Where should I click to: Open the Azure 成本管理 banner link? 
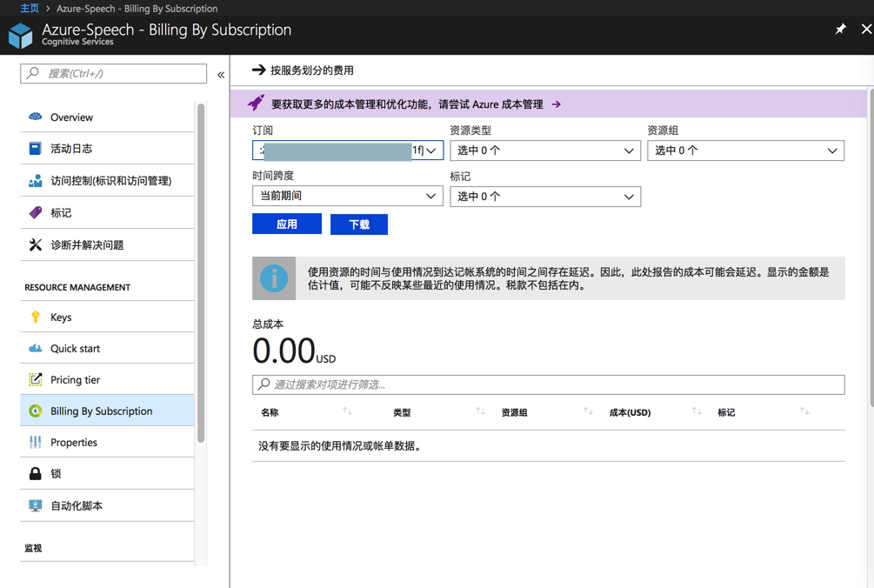click(416, 104)
